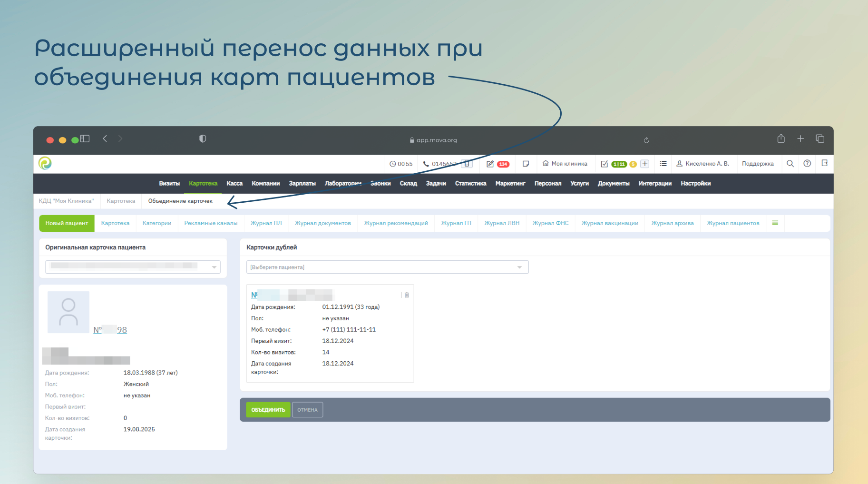Open the Касса menu item
This screenshot has height=484, width=868.
(x=234, y=184)
